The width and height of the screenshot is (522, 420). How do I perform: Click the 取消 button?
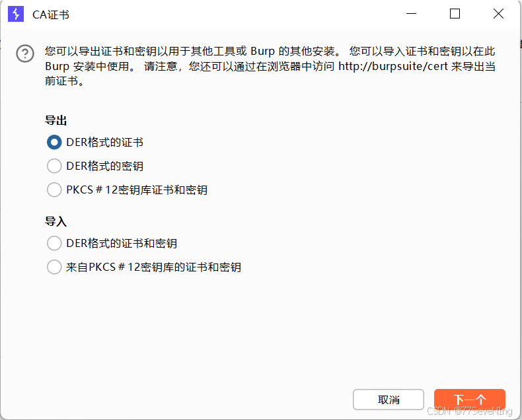click(x=388, y=400)
